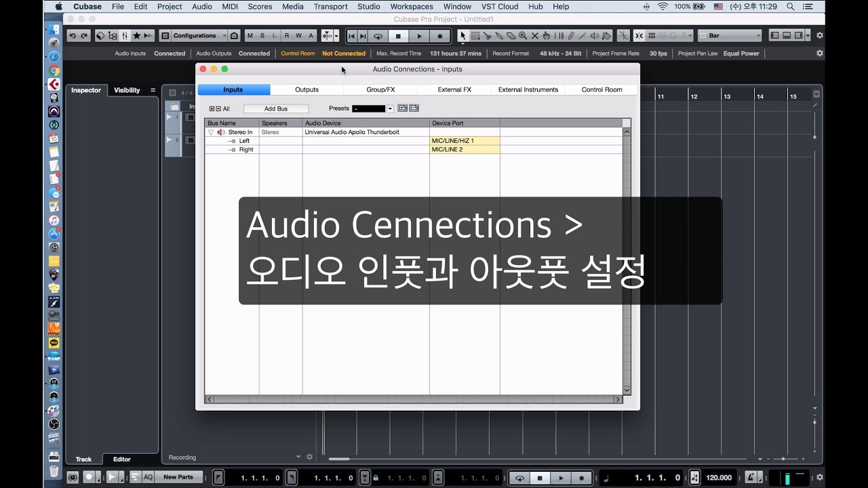Image resolution: width=868 pixels, height=488 pixels.
Task: Click the horizontal zoom slider at bottom right
Action: click(783, 458)
